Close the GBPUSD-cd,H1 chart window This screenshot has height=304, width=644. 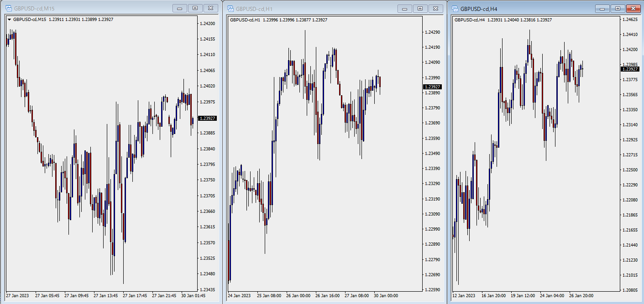pyautogui.click(x=435, y=8)
